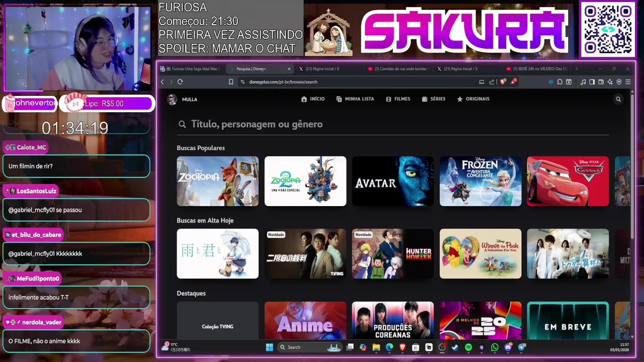This screenshot has width=644, height=362.
Task: Toggle the browser sidebar panel icon
Action: click(592, 82)
